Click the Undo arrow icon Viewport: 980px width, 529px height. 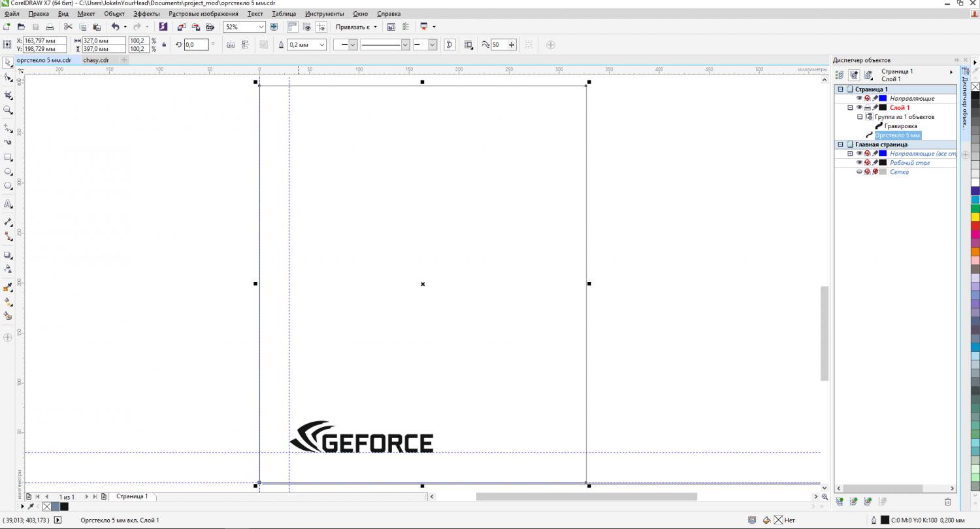click(x=116, y=27)
